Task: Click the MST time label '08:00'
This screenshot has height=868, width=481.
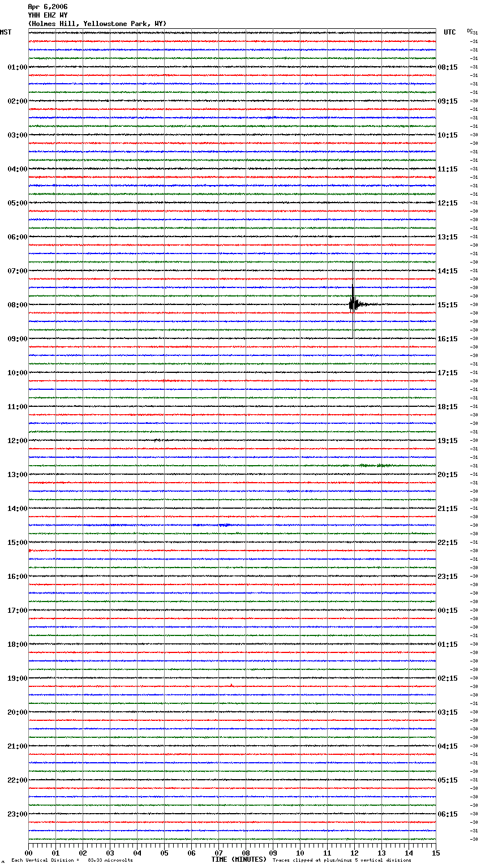Action: [x=18, y=305]
